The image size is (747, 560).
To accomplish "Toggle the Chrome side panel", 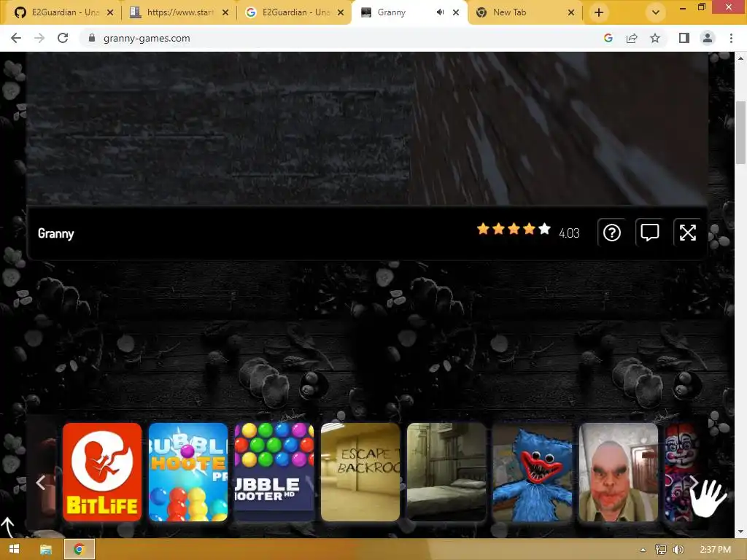I will point(684,38).
